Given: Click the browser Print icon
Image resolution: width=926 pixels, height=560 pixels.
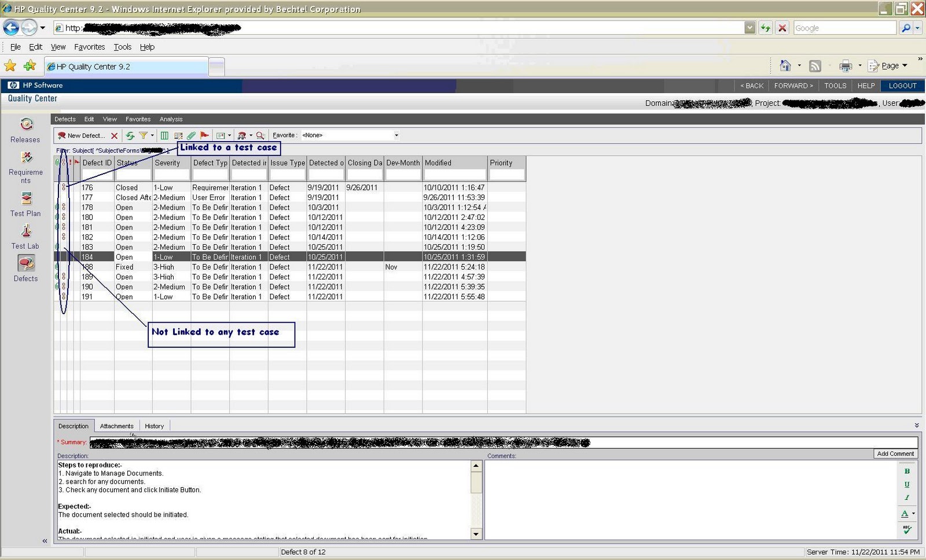Looking at the screenshot, I should (846, 66).
